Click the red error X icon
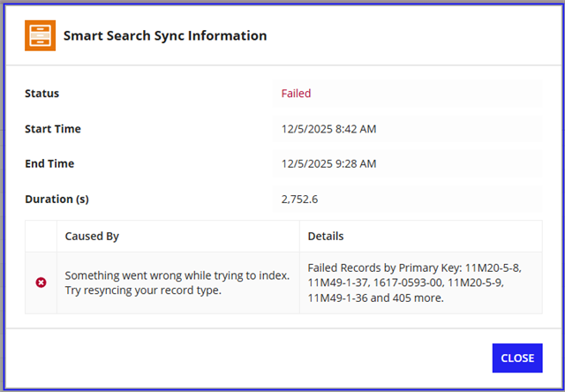 [41, 283]
